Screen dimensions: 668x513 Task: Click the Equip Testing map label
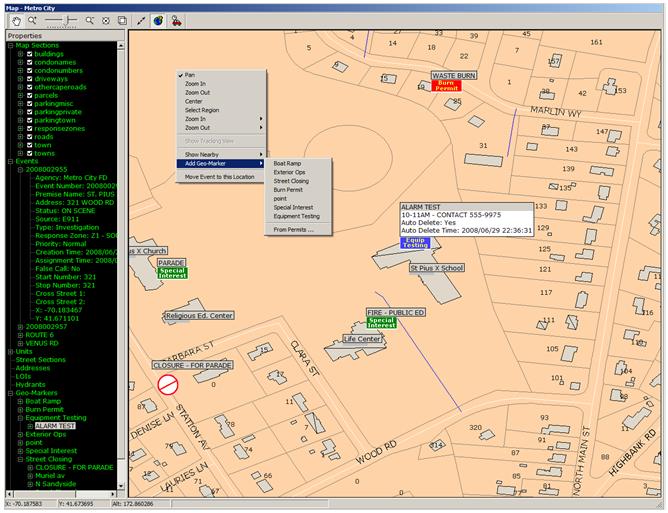(x=415, y=243)
